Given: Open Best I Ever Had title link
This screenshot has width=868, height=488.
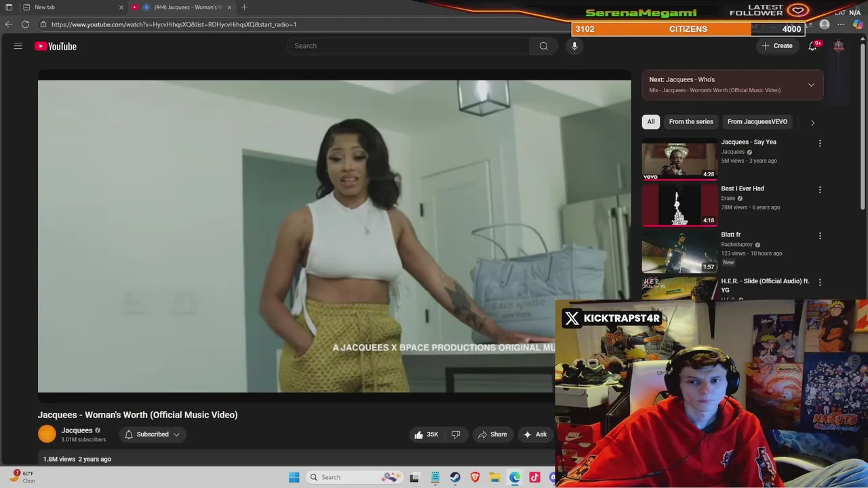Looking at the screenshot, I should 743,188.
